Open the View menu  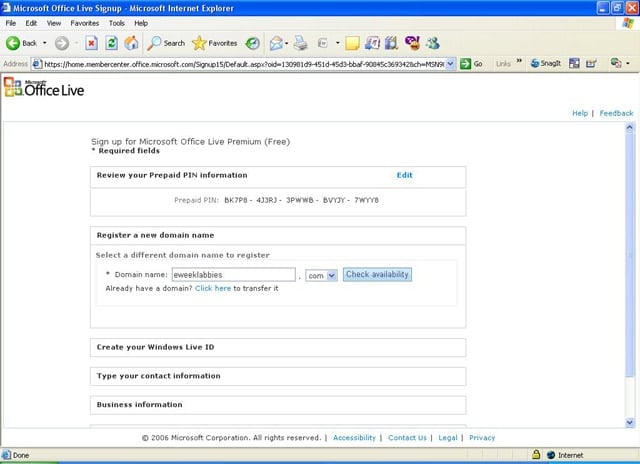[x=54, y=23]
